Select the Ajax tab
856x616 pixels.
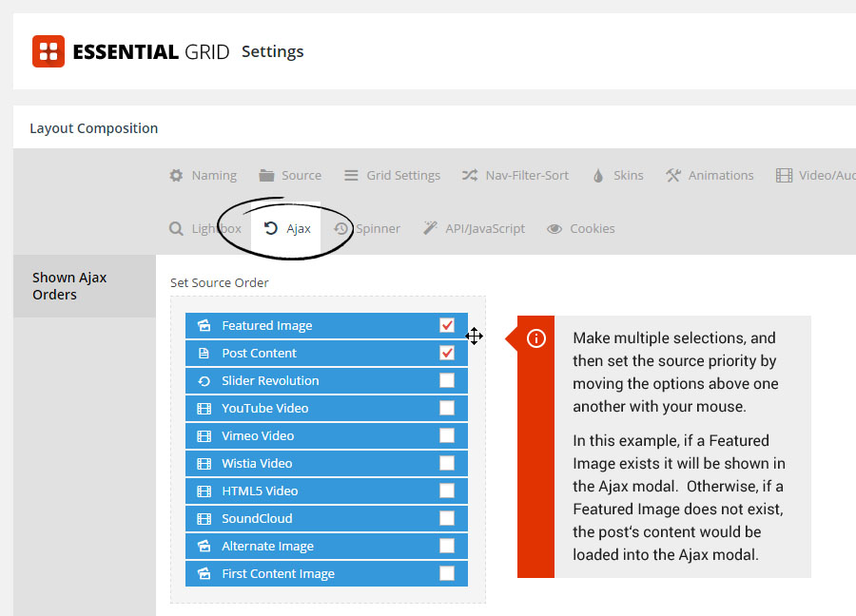tap(286, 228)
